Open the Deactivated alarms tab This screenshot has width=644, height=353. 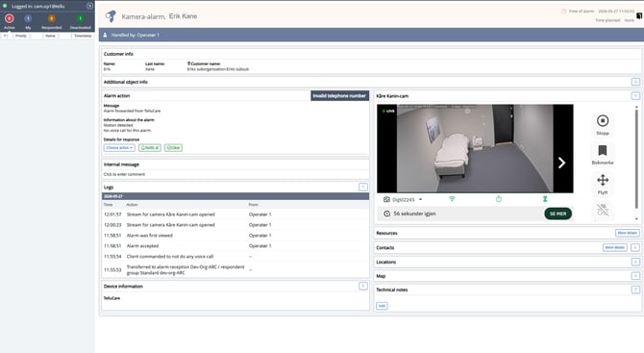[x=80, y=21]
